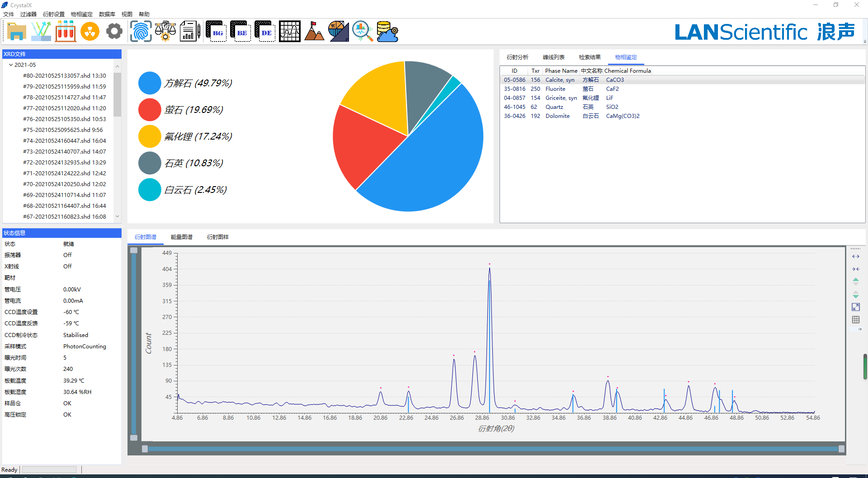The height and width of the screenshot is (478, 868).
Task: Toggle the chart grid icon
Action: click(x=856, y=320)
